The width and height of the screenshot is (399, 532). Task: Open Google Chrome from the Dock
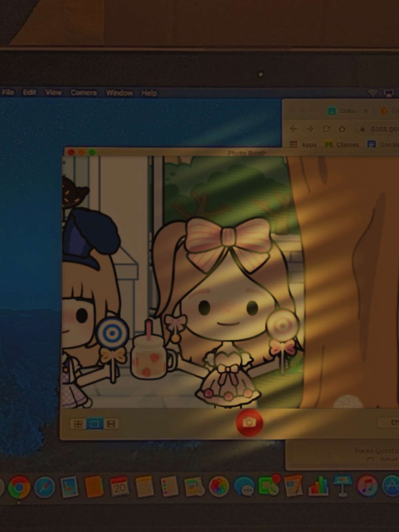point(19,487)
